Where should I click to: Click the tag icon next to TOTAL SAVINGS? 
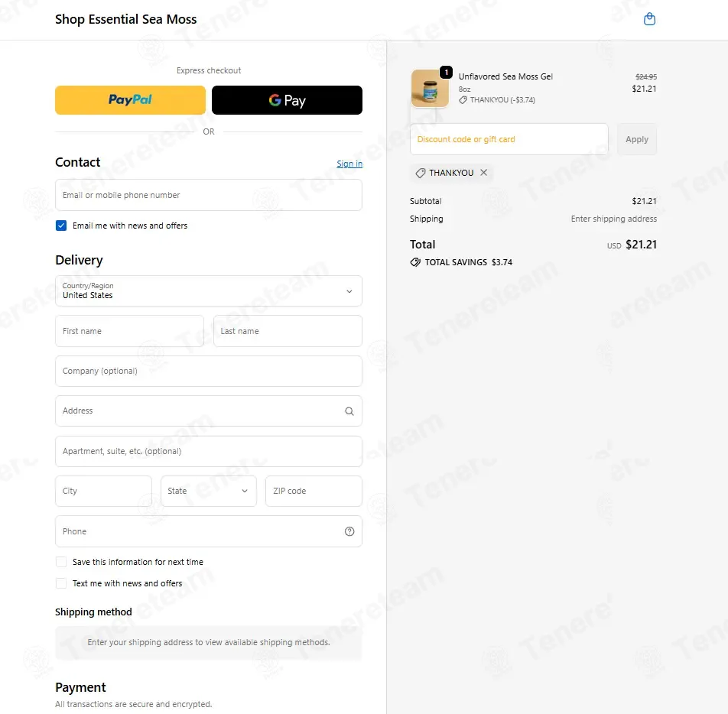tap(415, 262)
